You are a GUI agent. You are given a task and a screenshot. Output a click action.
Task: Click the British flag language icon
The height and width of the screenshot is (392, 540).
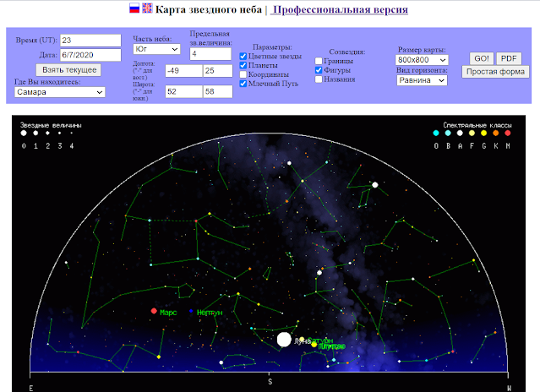147,8
